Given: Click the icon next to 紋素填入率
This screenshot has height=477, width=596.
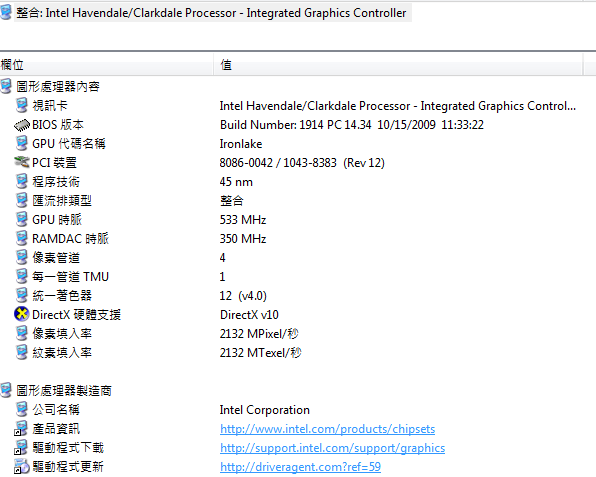Looking at the screenshot, I should coord(22,352).
